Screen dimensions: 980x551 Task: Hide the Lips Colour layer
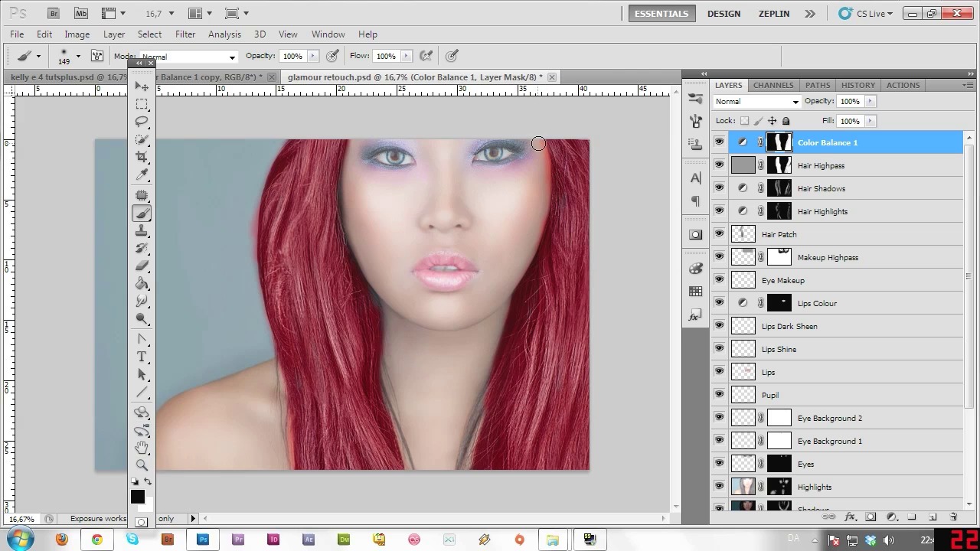coord(719,303)
